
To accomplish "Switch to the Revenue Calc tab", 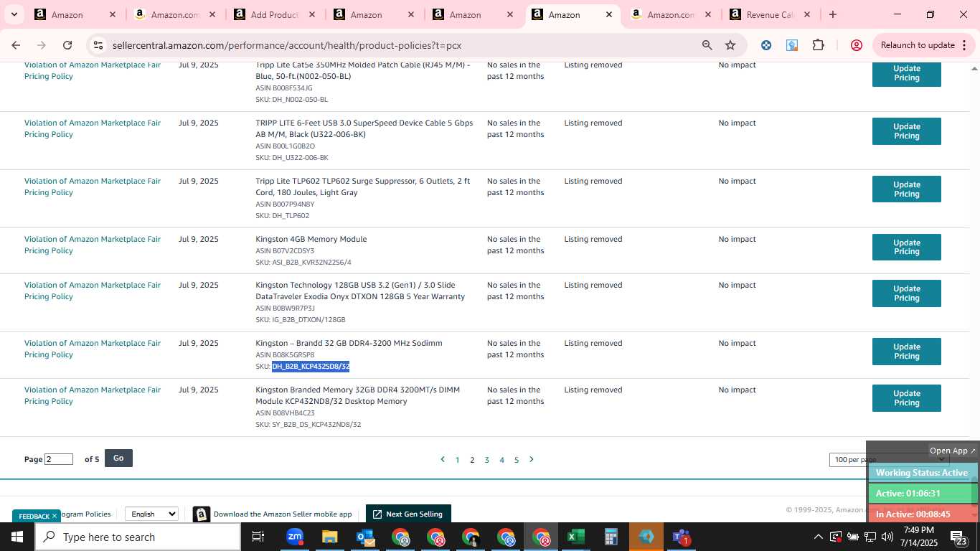I will coord(770,14).
